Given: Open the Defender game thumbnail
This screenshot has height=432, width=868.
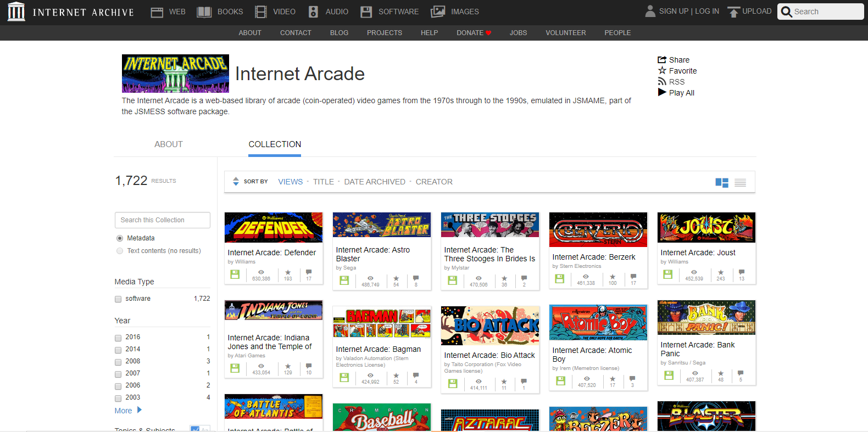Looking at the screenshot, I should pos(274,227).
